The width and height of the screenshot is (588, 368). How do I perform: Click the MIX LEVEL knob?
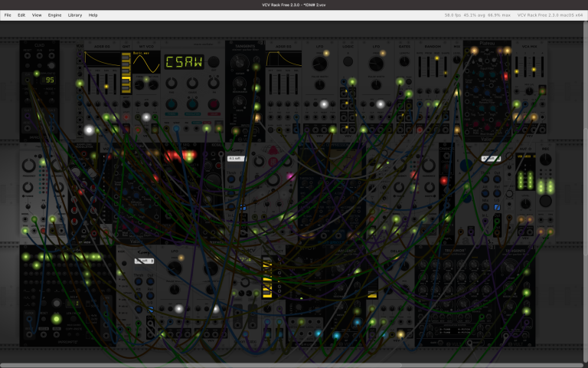[457, 60]
